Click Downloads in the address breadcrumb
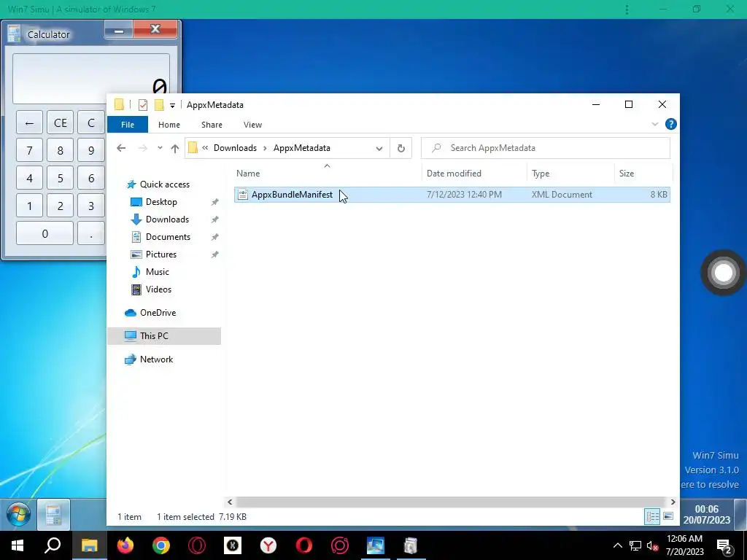The width and height of the screenshot is (747, 560). coord(235,147)
